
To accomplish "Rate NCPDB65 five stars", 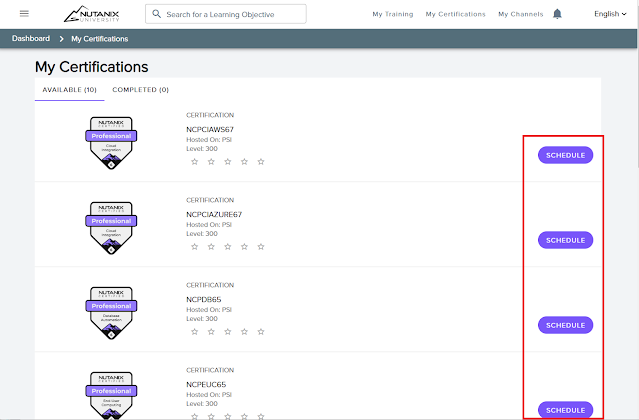I will click(261, 332).
